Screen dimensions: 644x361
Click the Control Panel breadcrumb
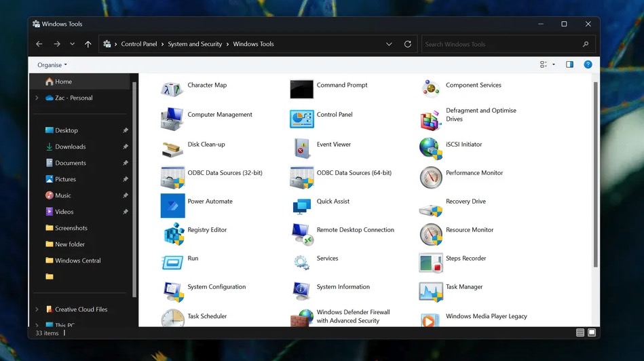[139, 44]
